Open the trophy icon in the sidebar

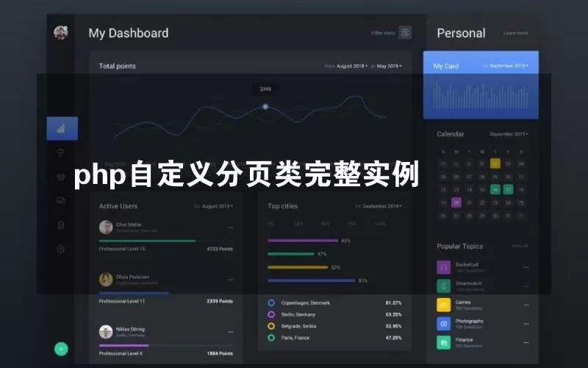pos(60,152)
